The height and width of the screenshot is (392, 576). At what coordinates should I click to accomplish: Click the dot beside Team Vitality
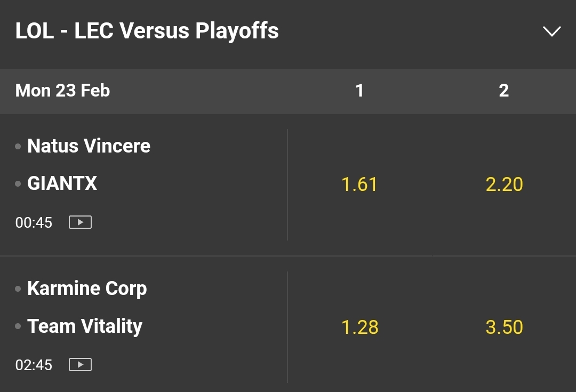[18, 326]
